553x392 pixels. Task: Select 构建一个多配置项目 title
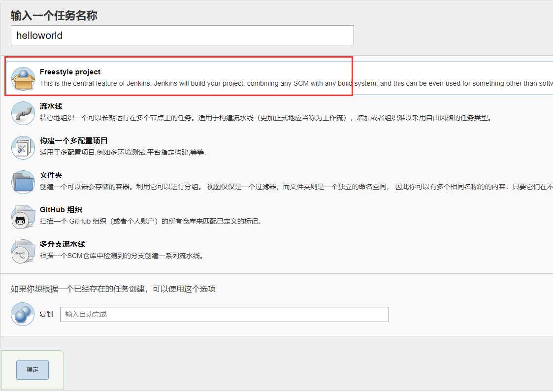(74, 141)
